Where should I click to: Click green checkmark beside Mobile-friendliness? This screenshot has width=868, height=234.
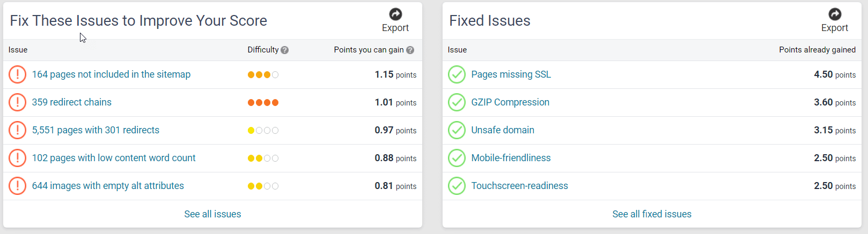tap(457, 158)
